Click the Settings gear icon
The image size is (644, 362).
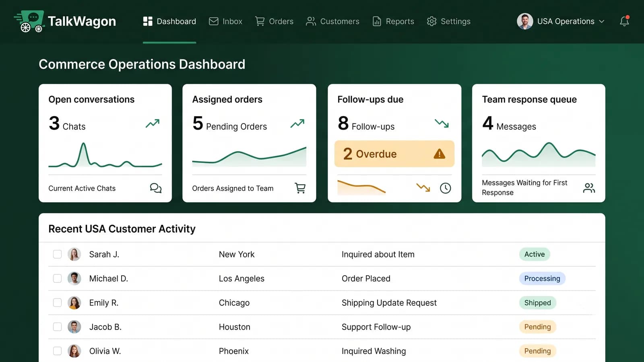[x=431, y=21]
